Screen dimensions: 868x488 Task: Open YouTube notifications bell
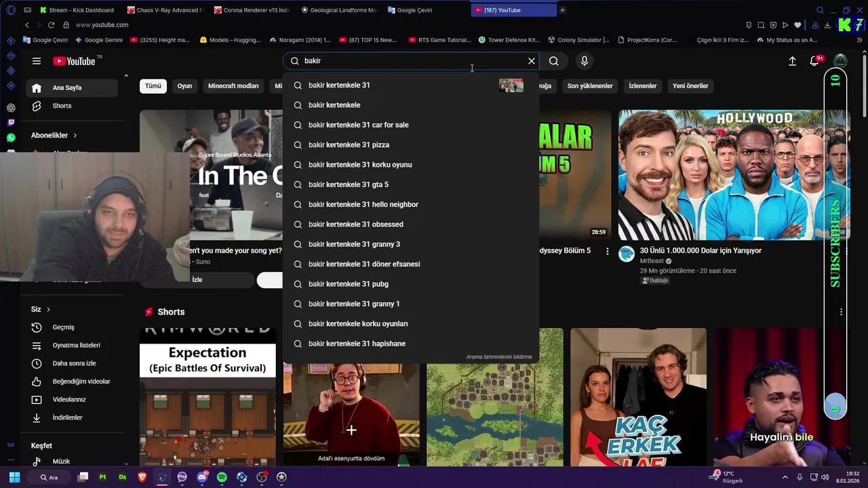(815, 61)
